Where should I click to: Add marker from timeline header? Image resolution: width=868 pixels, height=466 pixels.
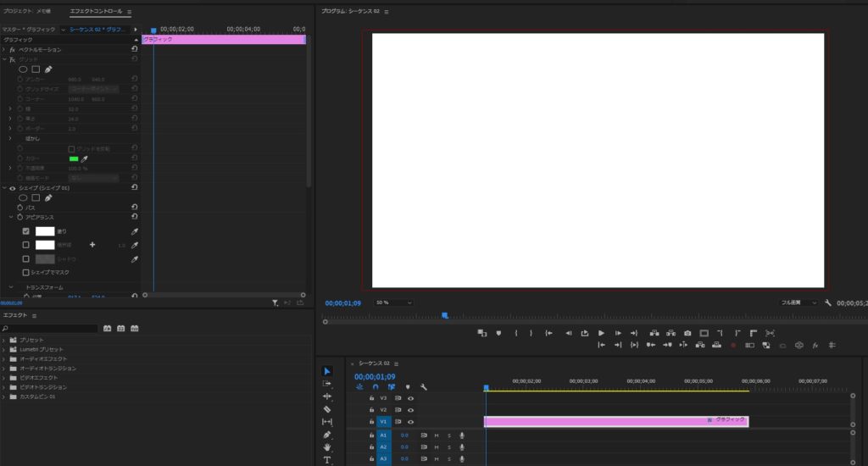tap(408, 387)
